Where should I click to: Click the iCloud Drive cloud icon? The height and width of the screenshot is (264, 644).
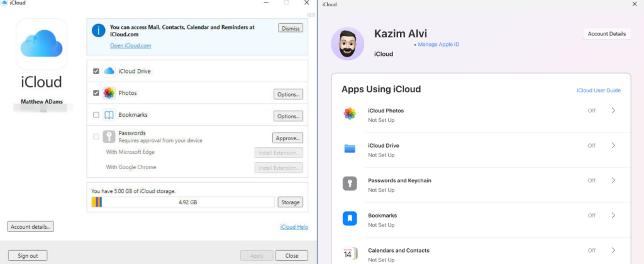109,71
